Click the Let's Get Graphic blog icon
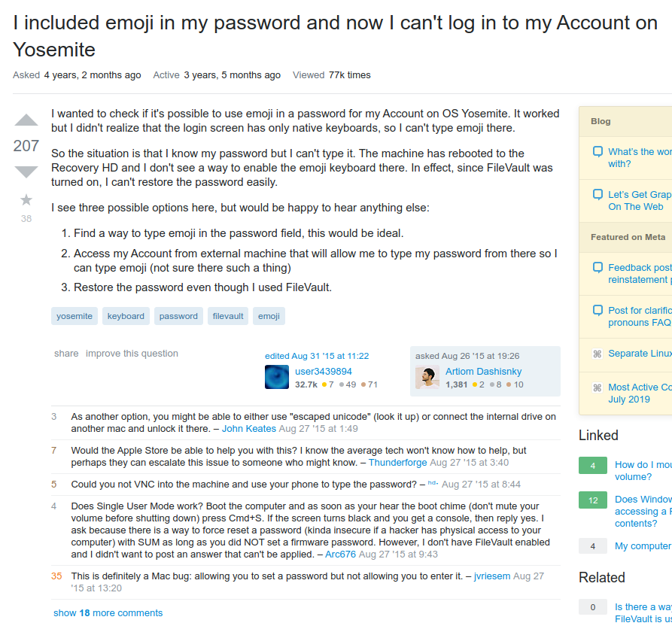Viewport: 672px width, 629px height. tap(598, 194)
